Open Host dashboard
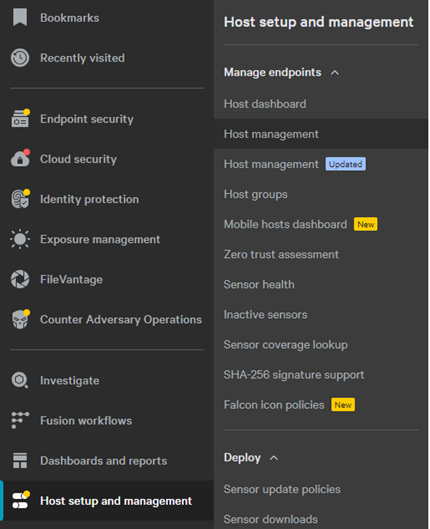 [265, 104]
